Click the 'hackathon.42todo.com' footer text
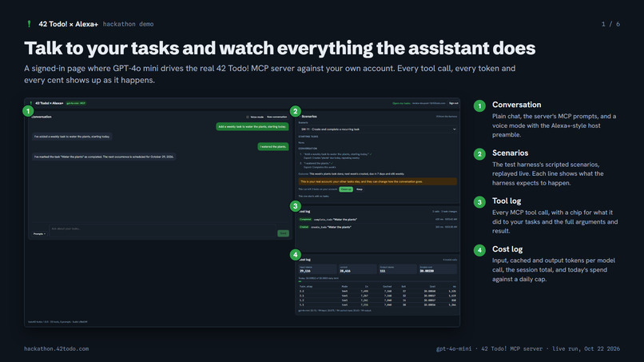Screen dimensions: 644x362 (56, 349)
